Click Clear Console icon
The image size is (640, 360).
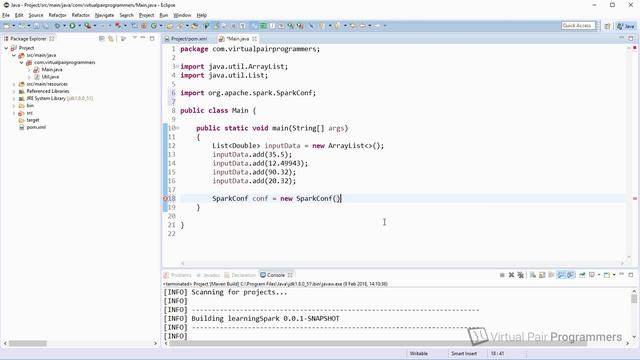coord(533,275)
